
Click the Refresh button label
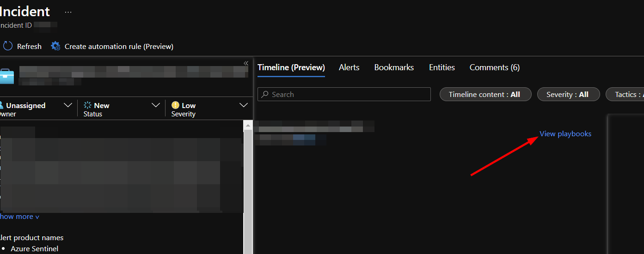point(29,46)
